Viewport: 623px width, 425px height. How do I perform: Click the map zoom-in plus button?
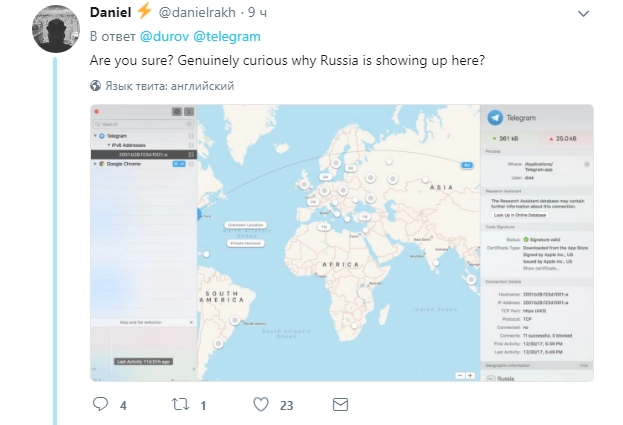point(470,375)
